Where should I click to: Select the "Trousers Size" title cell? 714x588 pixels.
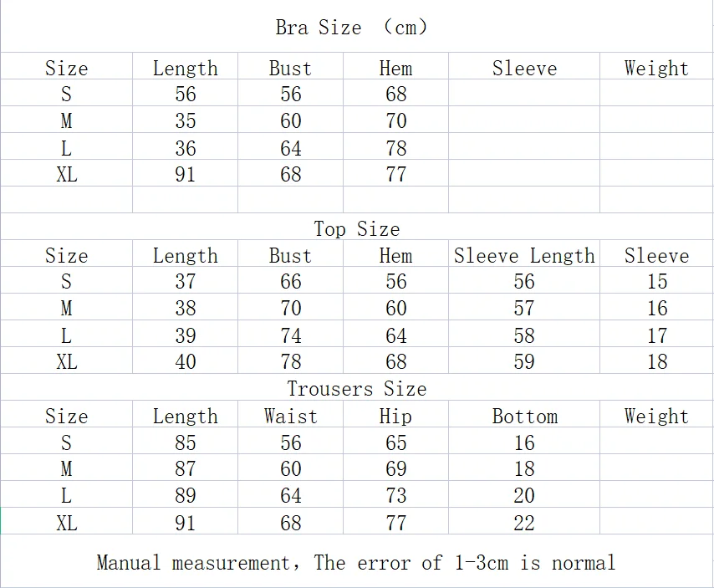[357, 389]
